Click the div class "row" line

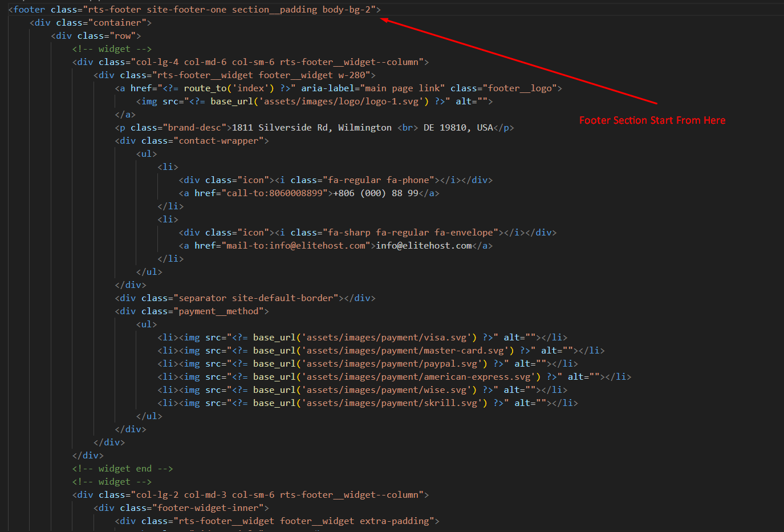pos(96,36)
